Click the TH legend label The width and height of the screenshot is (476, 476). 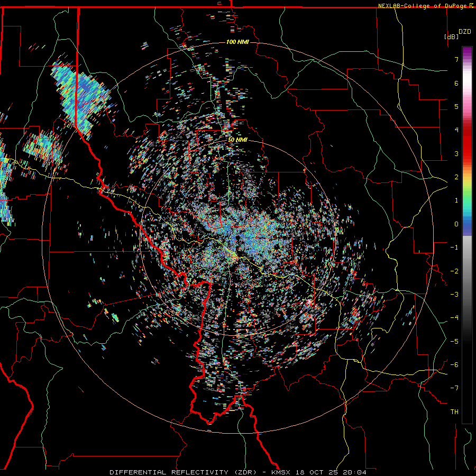[x=454, y=412]
